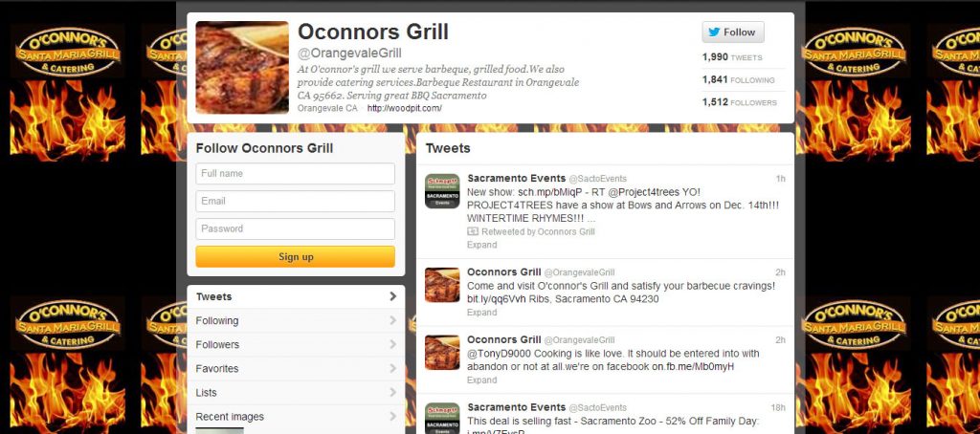The height and width of the screenshot is (434, 980).
Task: Open the 1,512 followers count
Action: click(739, 102)
